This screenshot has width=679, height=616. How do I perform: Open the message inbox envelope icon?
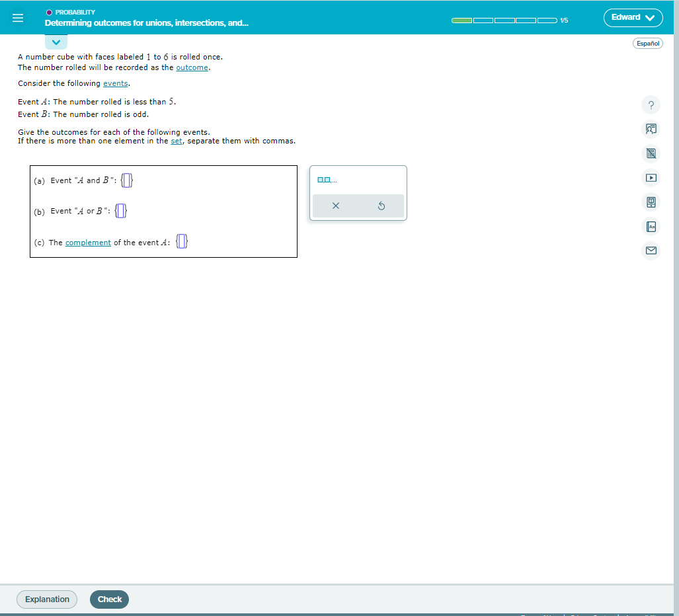(651, 250)
